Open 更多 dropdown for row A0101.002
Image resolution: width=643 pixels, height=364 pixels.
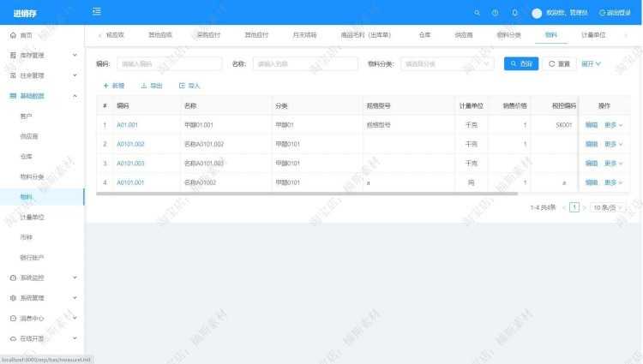[x=614, y=144]
